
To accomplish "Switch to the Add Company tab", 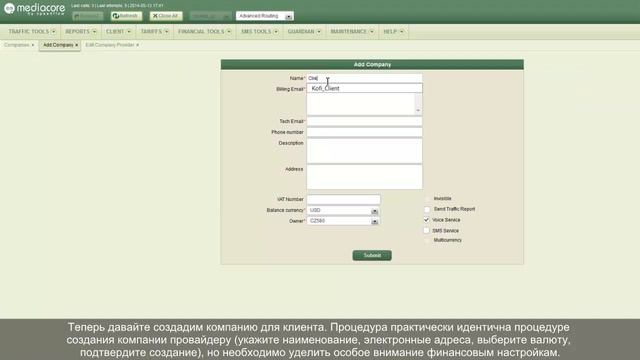I will pos(58,45).
